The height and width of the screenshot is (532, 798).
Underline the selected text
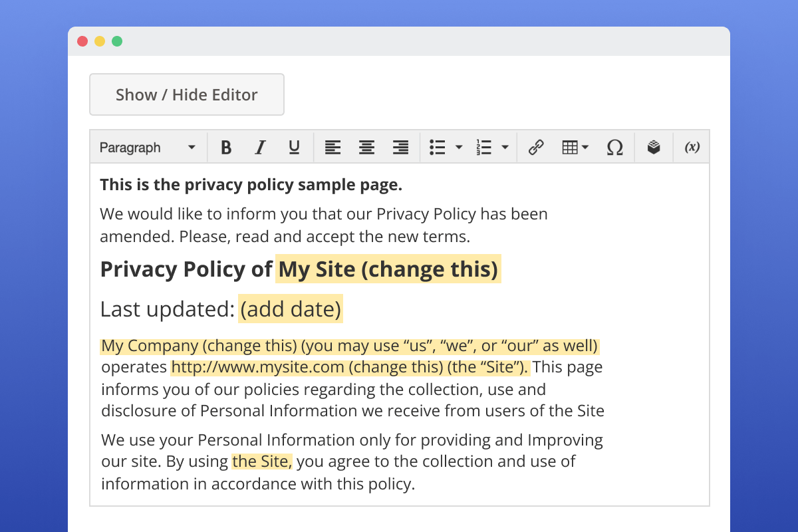(x=294, y=147)
